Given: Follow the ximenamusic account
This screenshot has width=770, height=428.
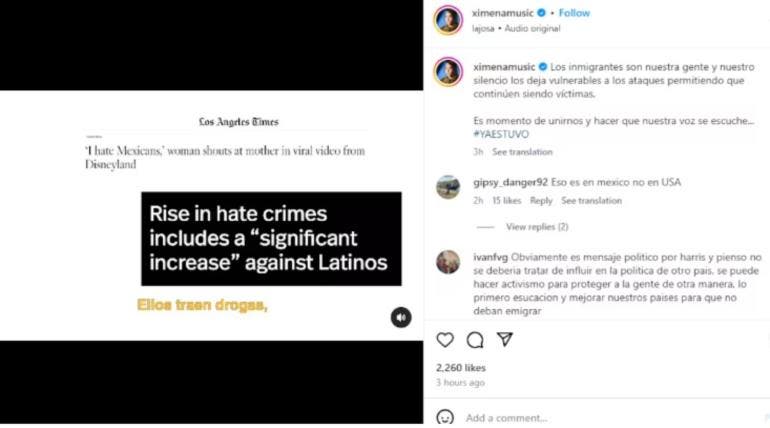Looking at the screenshot, I should coord(574,13).
